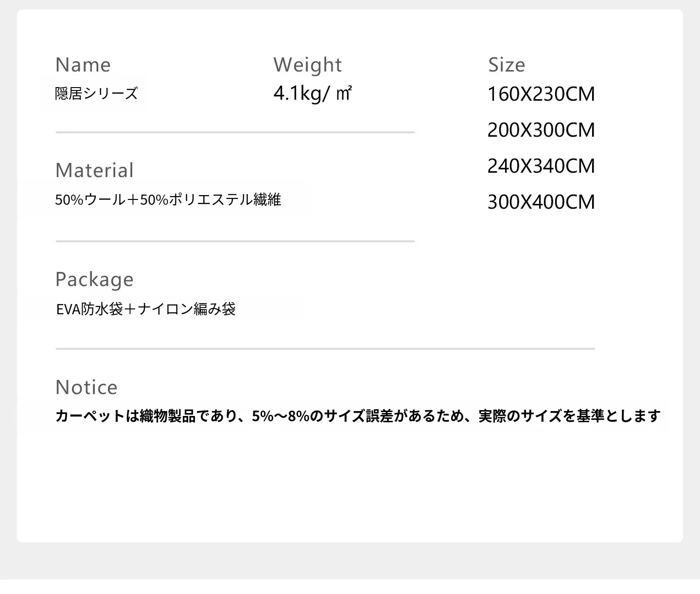Click the Notice heading label
This screenshot has width=700, height=594.
(x=87, y=388)
